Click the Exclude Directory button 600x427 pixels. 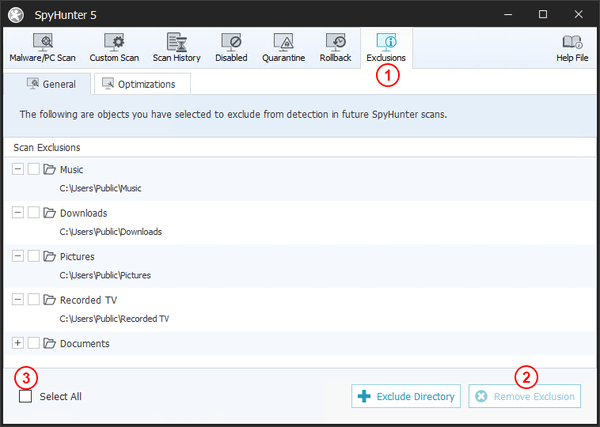coord(407,397)
